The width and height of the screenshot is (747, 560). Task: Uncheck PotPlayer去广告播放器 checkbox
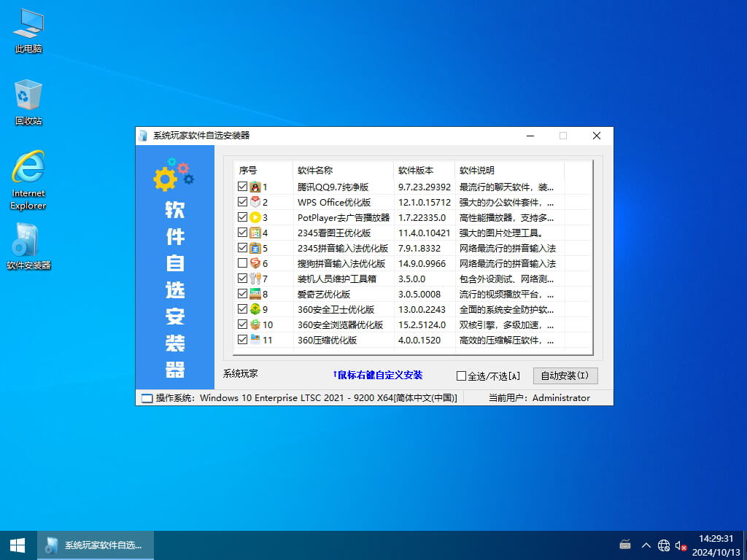(x=242, y=217)
